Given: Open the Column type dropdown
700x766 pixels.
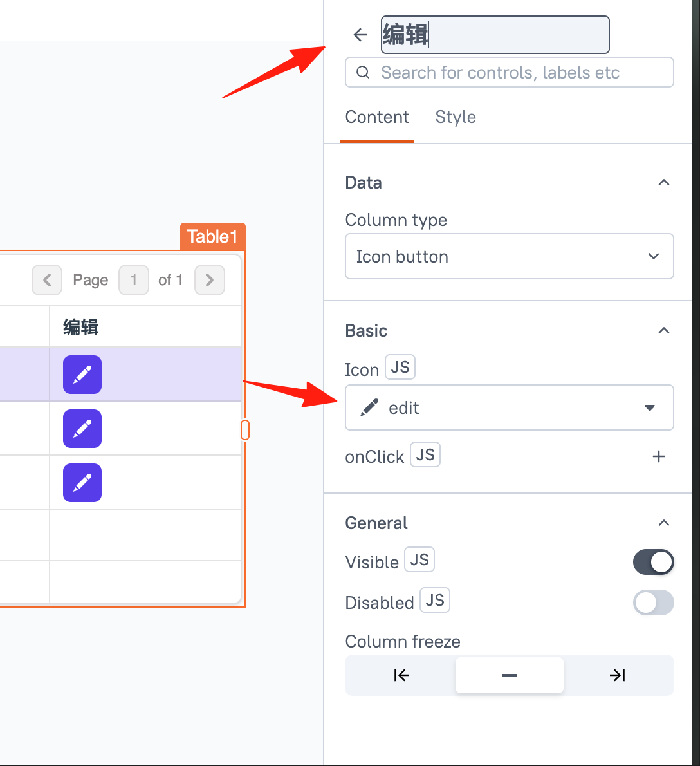Looking at the screenshot, I should click(509, 256).
